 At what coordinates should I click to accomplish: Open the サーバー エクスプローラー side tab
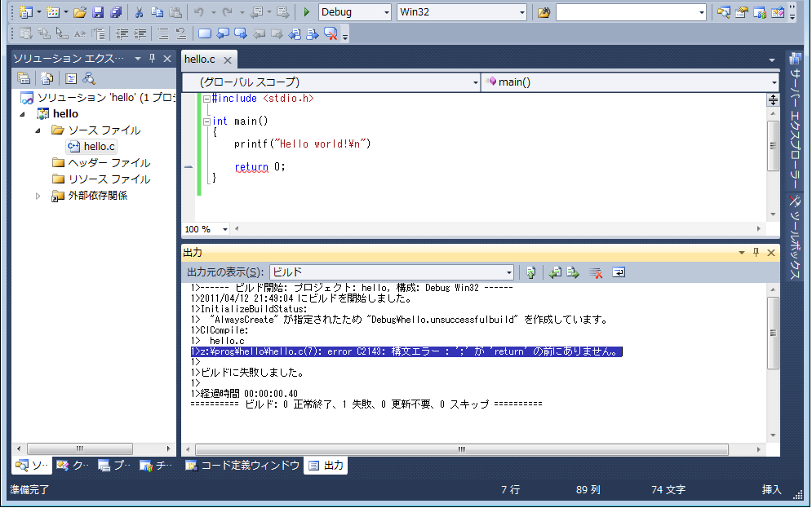[795, 121]
